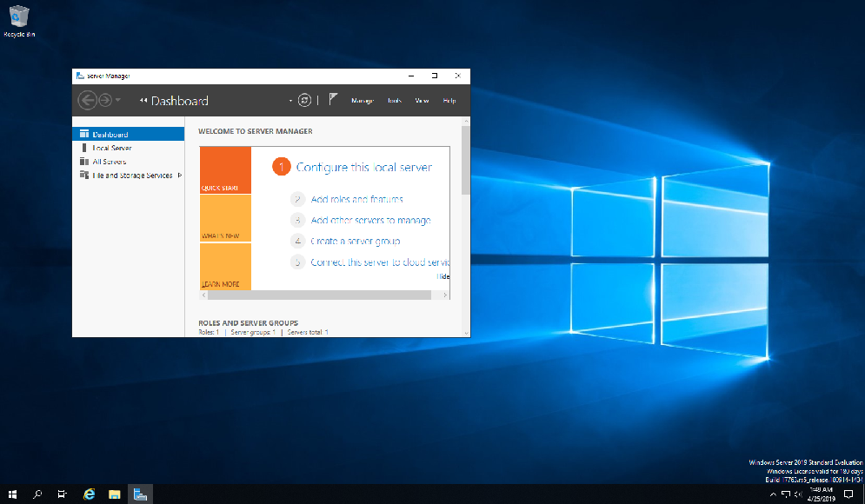This screenshot has height=504, width=865.
Task: Launch Internet Explorer from the taskbar
Action: [89, 494]
